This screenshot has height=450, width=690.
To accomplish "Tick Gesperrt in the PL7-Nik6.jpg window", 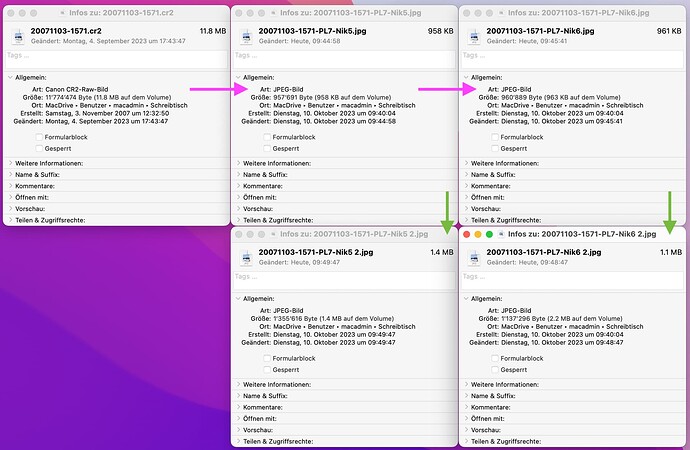I will click(x=495, y=149).
